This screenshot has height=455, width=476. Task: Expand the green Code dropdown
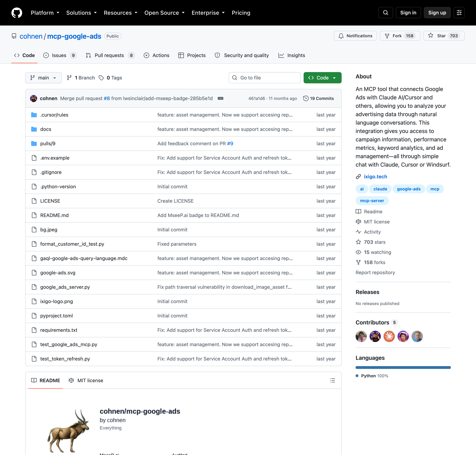(x=322, y=78)
